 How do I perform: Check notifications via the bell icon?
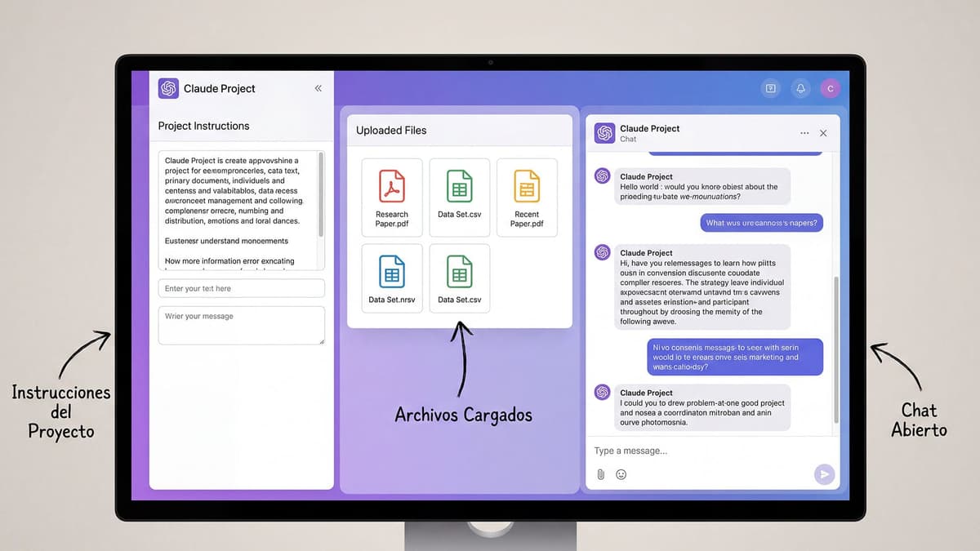point(800,88)
